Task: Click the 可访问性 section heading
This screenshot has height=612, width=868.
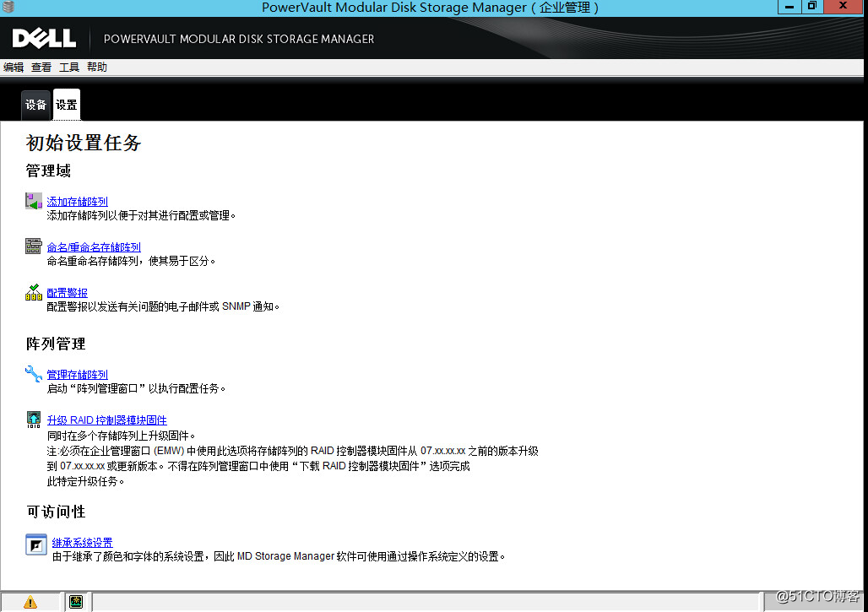Action: [x=56, y=512]
